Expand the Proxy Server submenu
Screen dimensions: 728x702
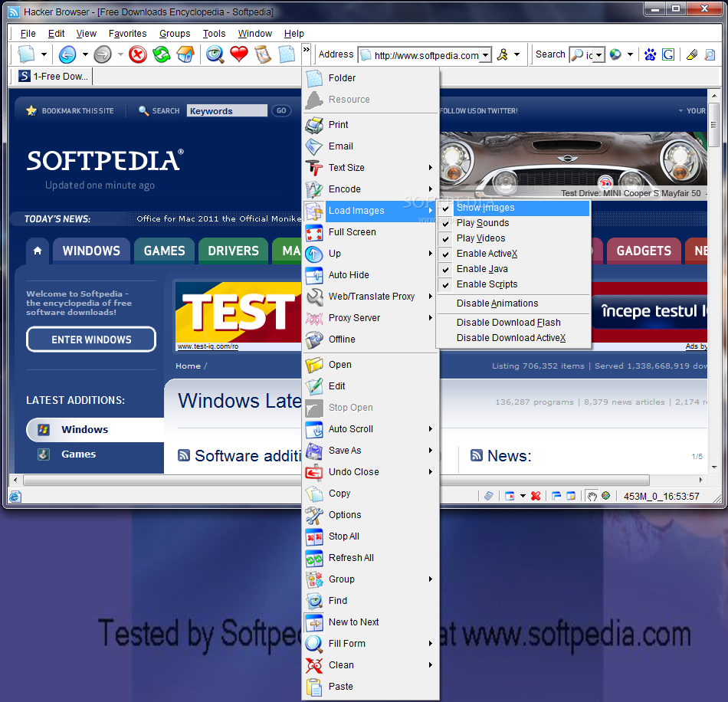tap(370, 318)
